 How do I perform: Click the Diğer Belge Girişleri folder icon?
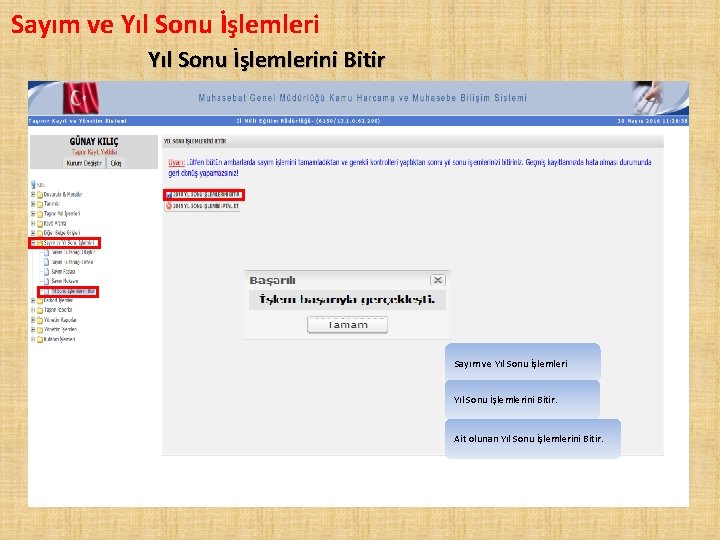[40, 233]
